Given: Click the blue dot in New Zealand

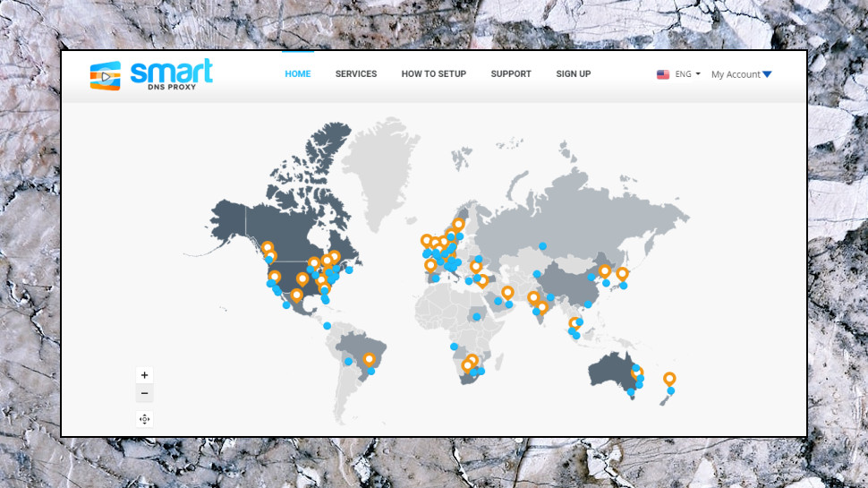Looking at the screenshot, I should 671,390.
